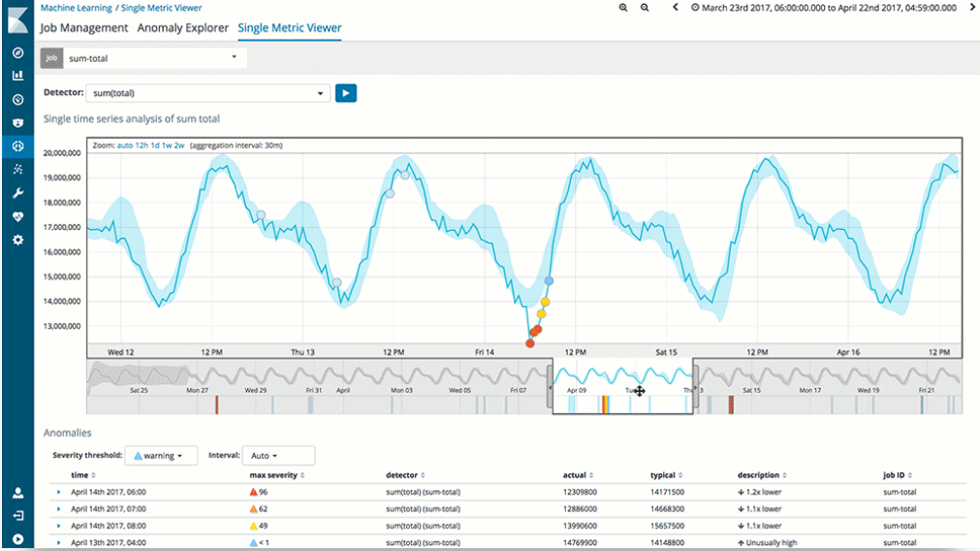Image resolution: width=980 pixels, height=551 pixels.
Task: Open Graph from the sidebar icon
Action: tap(17, 170)
